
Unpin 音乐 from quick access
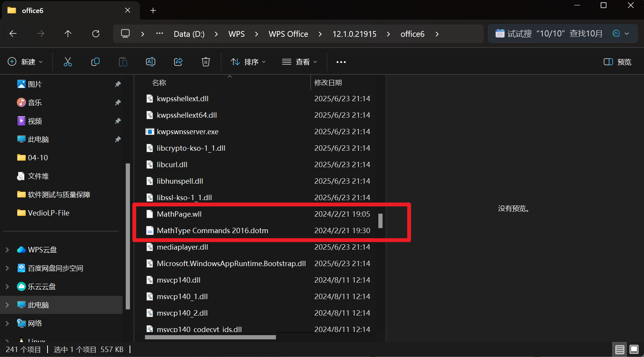118,102
